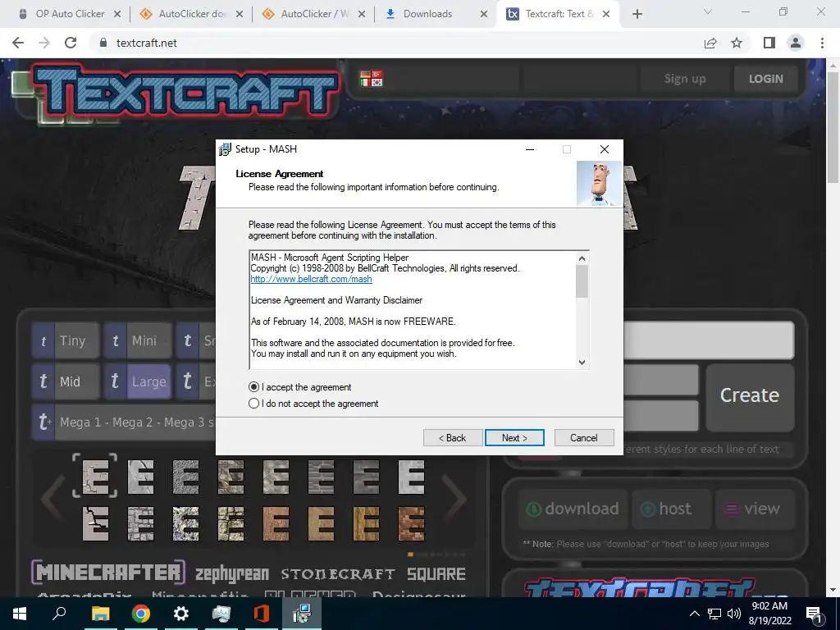Image resolution: width=840 pixels, height=630 pixels.
Task: Open the tab search chevron
Action: [x=708, y=11]
